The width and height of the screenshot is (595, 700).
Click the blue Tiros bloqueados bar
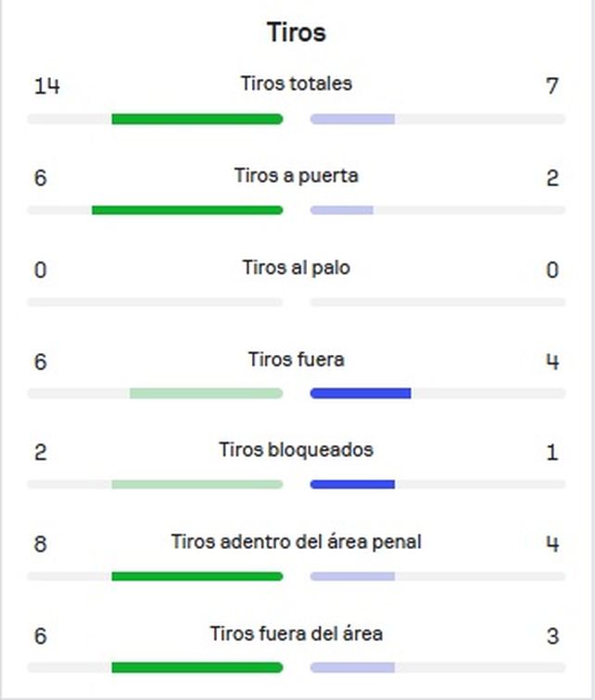pyautogui.click(x=352, y=484)
